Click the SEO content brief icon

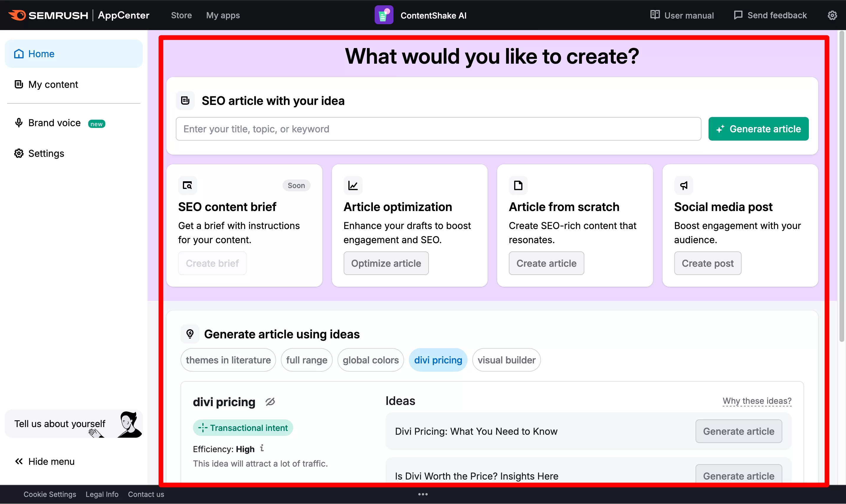tap(187, 185)
